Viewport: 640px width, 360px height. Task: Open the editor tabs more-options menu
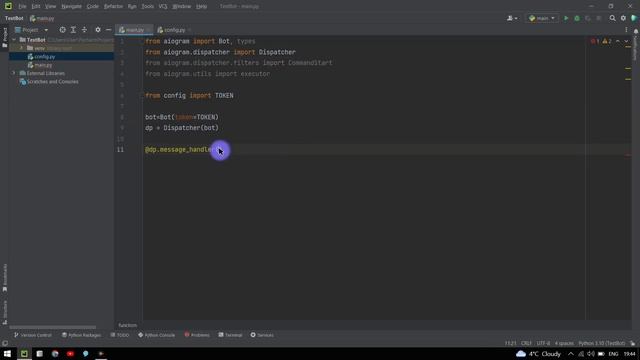point(626,30)
